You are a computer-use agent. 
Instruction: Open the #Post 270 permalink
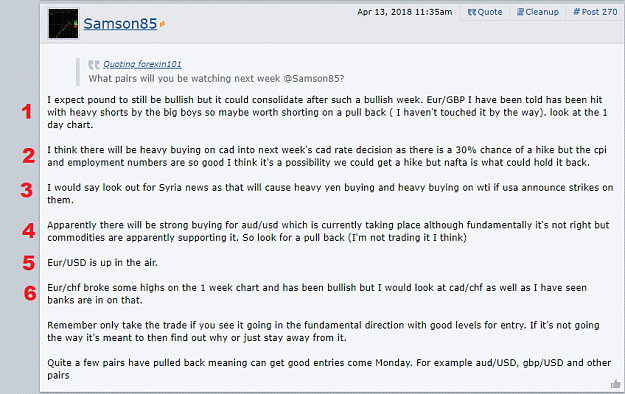[595, 12]
